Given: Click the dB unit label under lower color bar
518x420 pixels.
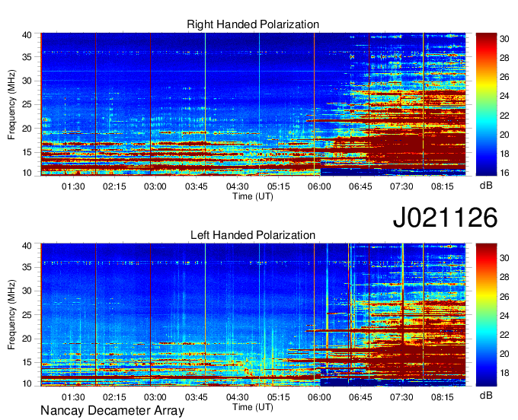Looking at the screenshot, I should click(x=486, y=395).
